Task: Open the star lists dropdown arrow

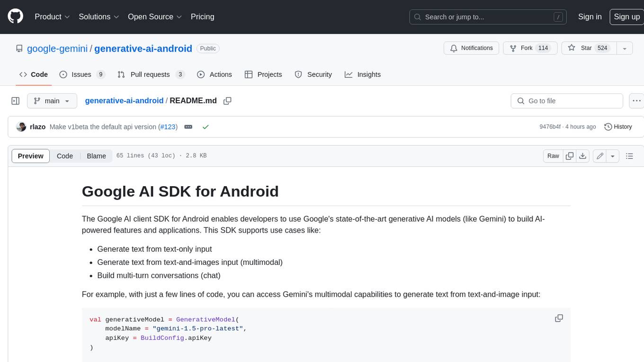Action: pos(625,48)
